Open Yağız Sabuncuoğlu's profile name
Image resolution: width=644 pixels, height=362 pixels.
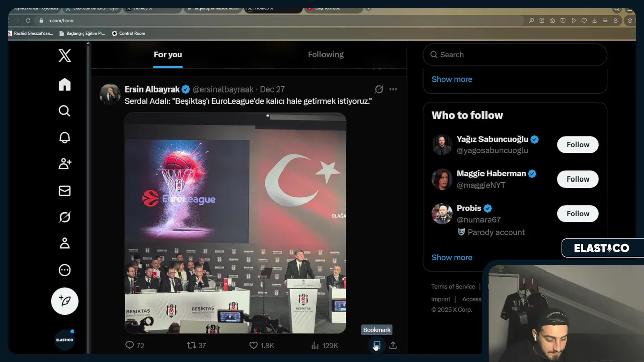pyautogui.click(x=493, y=139)
